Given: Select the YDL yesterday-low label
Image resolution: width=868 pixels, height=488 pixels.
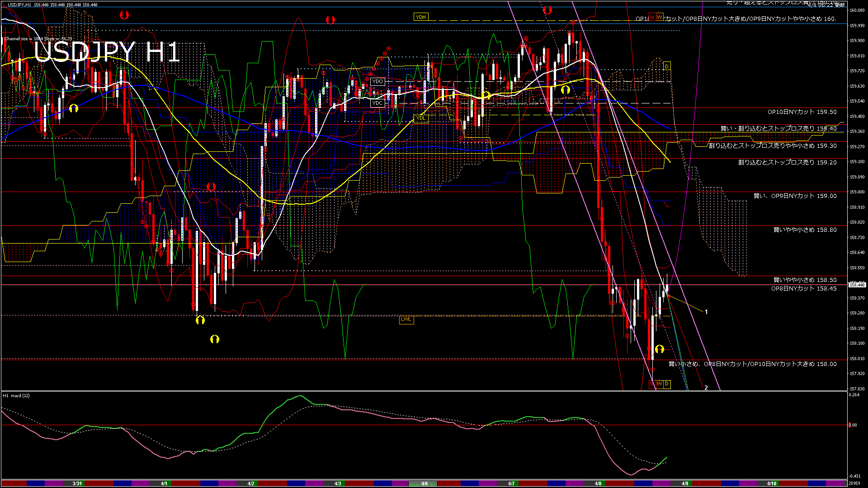Looking at the screenshot, I should [420, 119].
